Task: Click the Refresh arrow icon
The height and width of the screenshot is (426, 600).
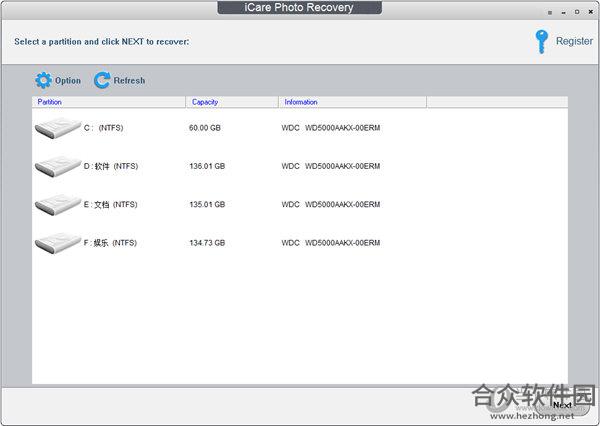Action: 102,80
